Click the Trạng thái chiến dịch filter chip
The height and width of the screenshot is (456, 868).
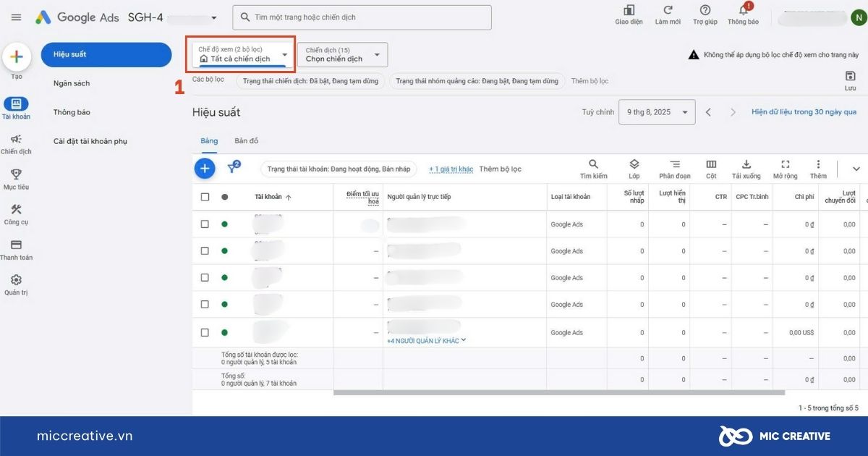(310, 81)
